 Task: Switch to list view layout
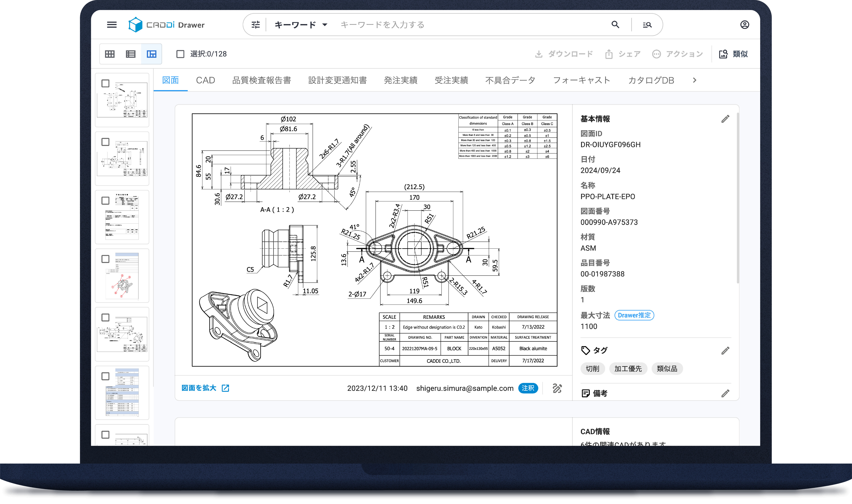click(130, 54)
